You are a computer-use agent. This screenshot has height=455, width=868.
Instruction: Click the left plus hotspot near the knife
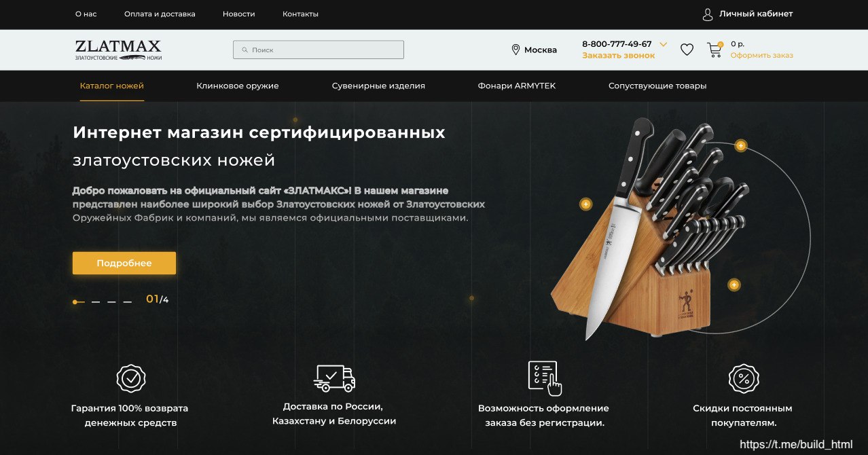point(585,204)
